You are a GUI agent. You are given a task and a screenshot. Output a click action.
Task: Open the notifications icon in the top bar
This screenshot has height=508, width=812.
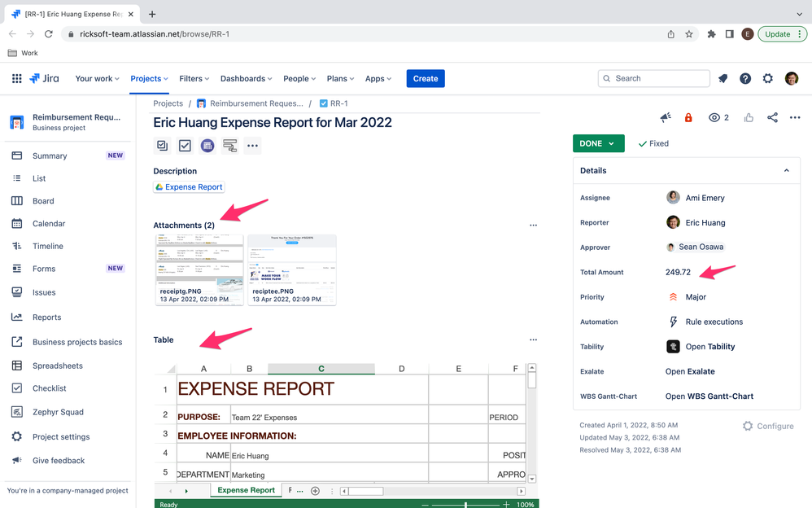tap(723, 78)
